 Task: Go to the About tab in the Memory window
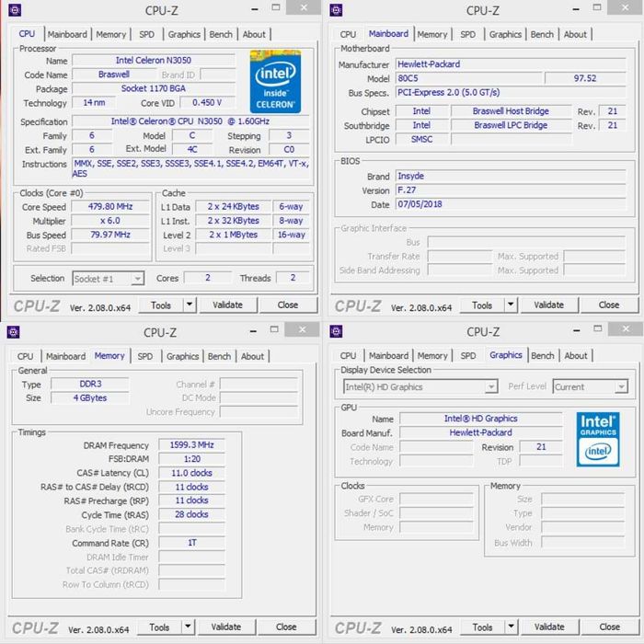252,357
